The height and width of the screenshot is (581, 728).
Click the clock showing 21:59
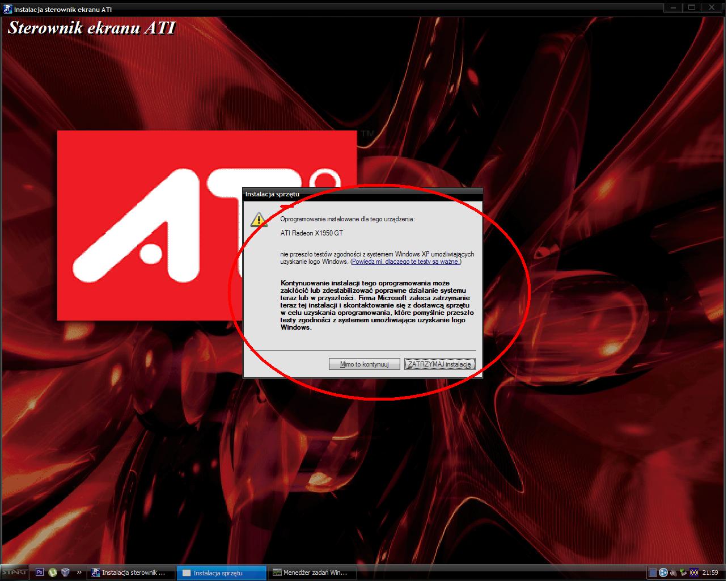point(710,572)
